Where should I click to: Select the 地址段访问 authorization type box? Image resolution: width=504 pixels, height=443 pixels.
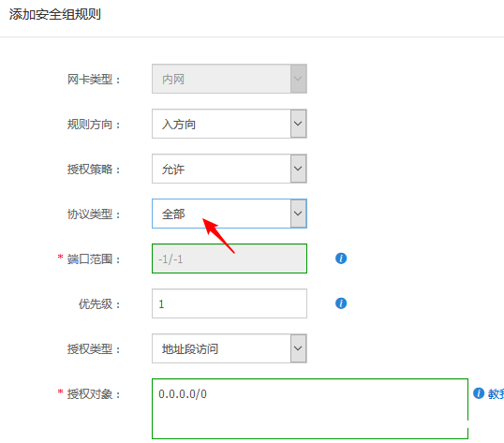[x=230, y=348]
